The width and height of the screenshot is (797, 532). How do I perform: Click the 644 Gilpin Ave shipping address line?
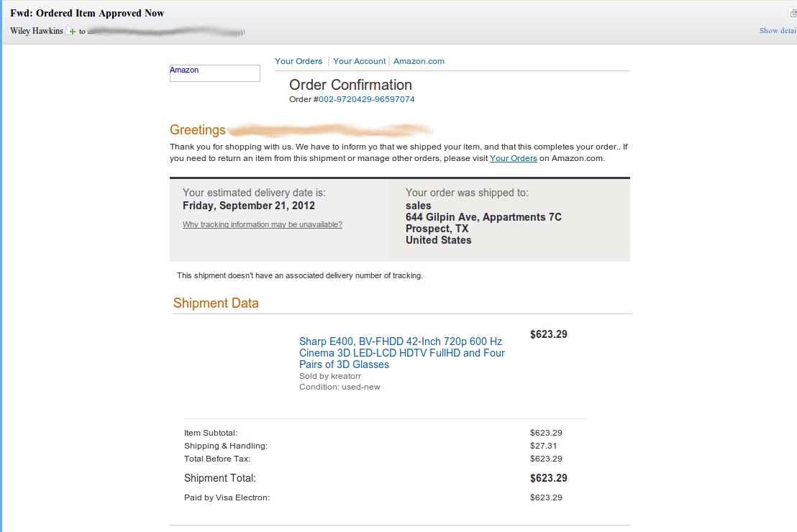(483, 217)
